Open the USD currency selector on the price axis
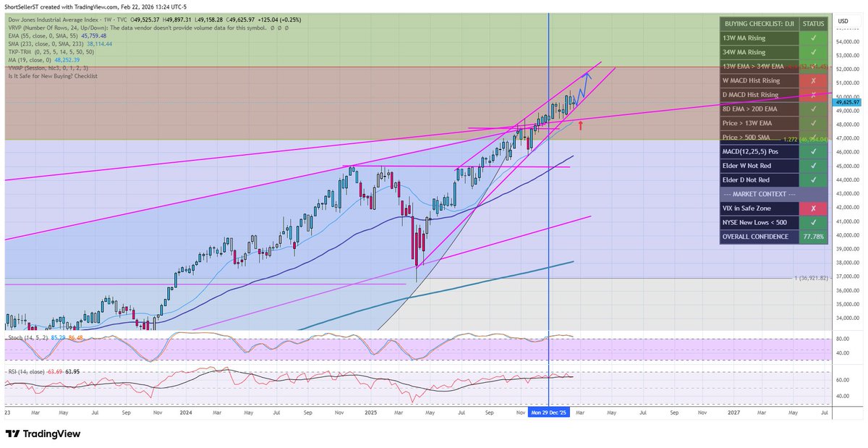 point(843,21)
